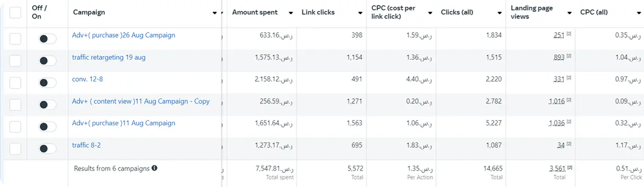Viewport: 644px width, 187px height.
Task: Switch on the conv. 12-8 campaign
Action: click(x=47, y=83)
